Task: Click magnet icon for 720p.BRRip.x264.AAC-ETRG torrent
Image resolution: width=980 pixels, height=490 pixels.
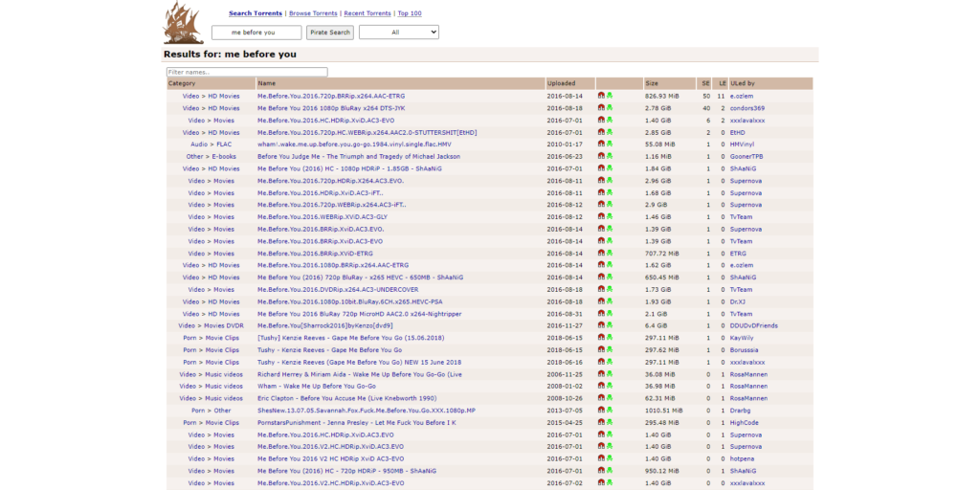Action: click(601, 96)
